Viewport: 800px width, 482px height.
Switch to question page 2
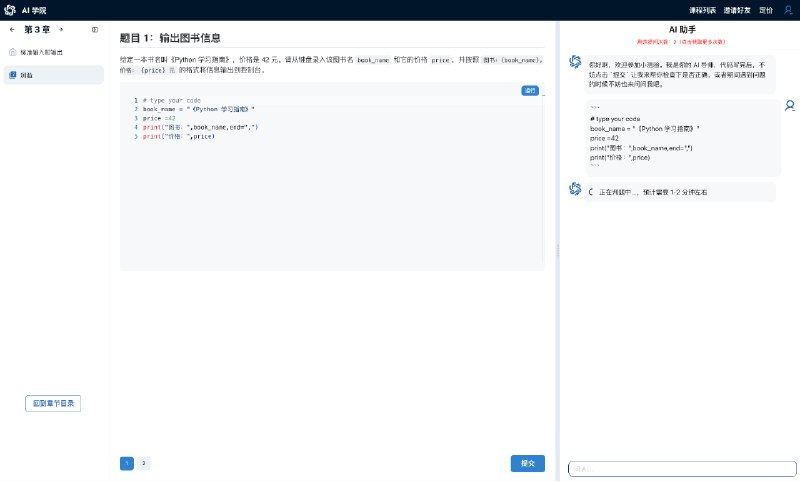click(x=144, y=463)
